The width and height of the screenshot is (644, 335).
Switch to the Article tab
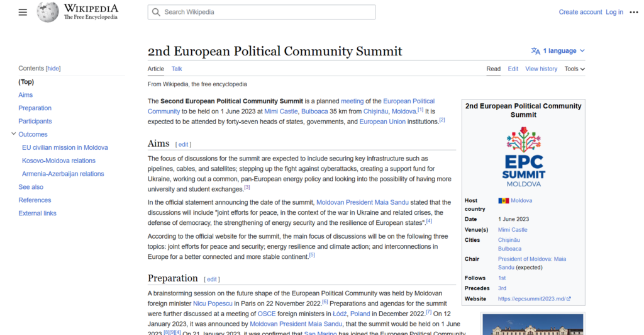pyautogui.click(x=156, y=69)
